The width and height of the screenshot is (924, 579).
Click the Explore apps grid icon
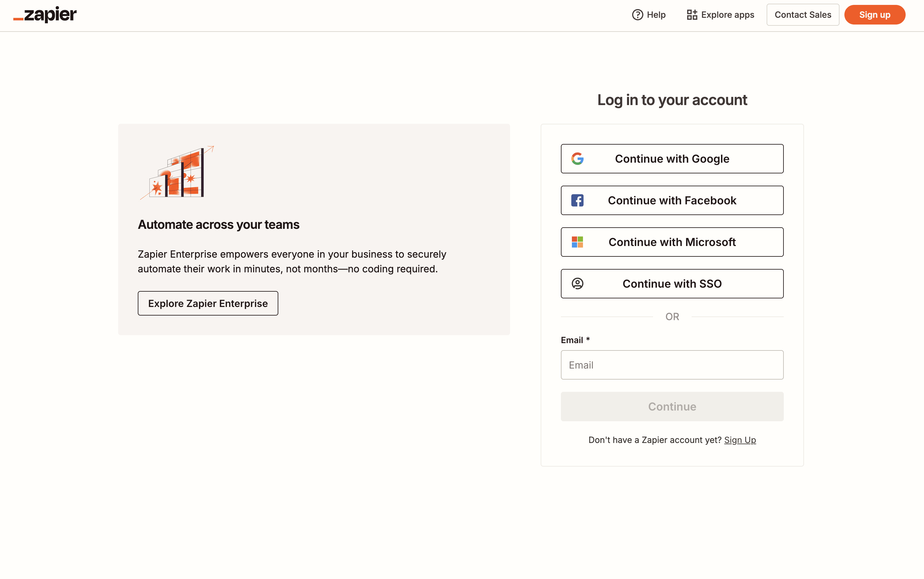click(x=692, y=15)
